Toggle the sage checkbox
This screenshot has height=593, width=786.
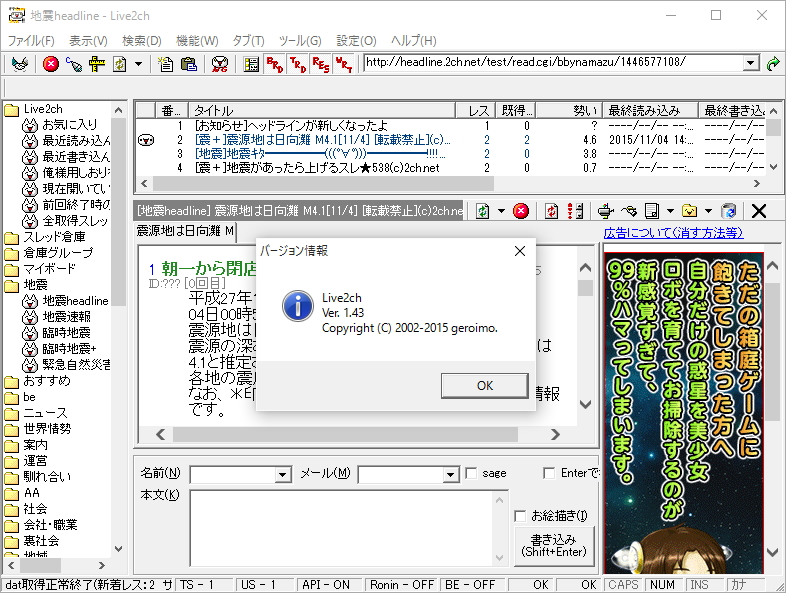471,473
